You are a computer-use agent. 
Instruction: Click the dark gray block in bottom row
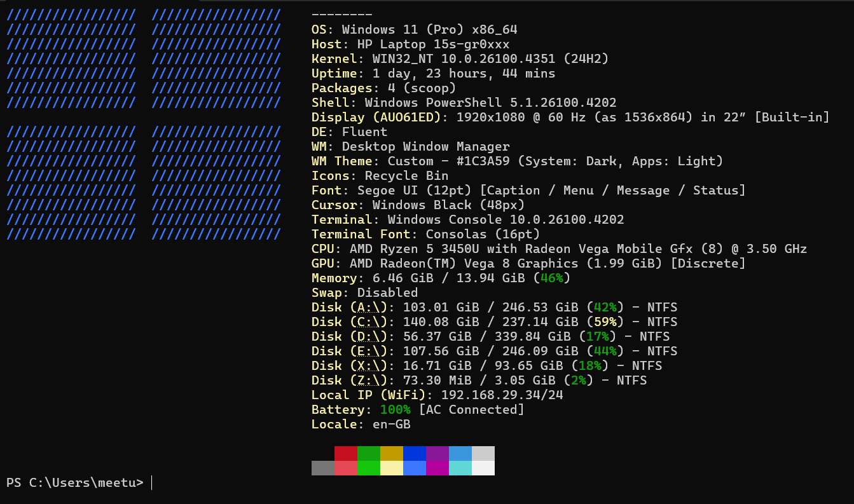coord(323,468)
